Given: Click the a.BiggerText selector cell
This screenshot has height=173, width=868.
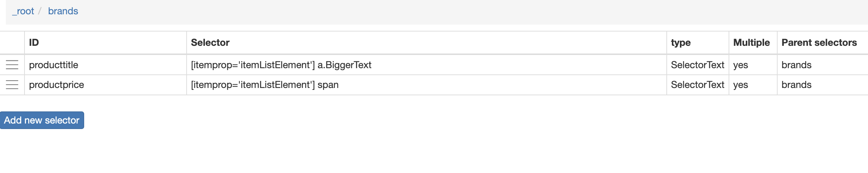Looking at the screenshot, I should pos(426,65).
